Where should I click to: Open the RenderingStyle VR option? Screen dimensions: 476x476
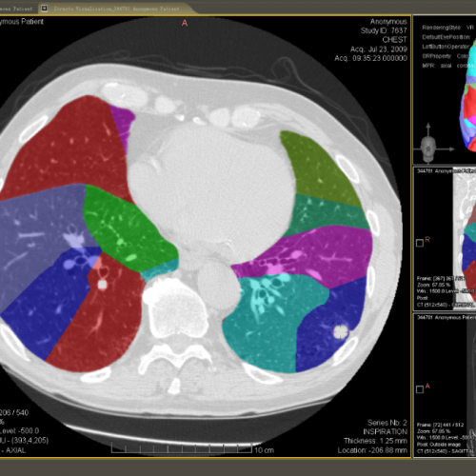point(470,28)
